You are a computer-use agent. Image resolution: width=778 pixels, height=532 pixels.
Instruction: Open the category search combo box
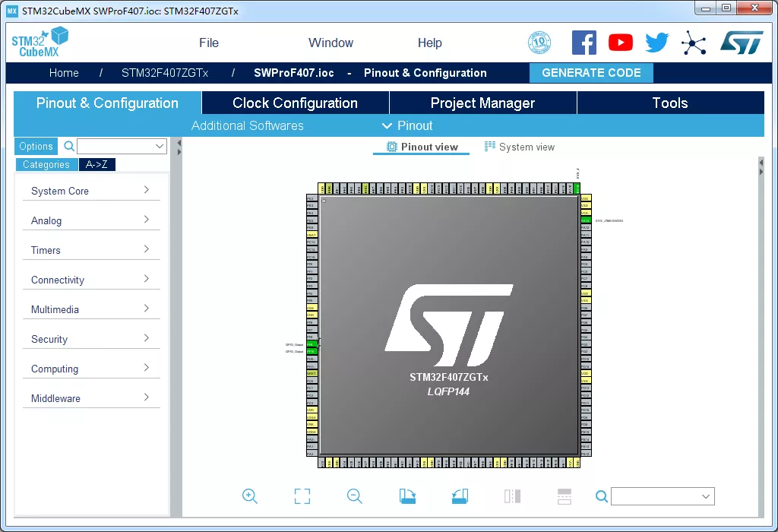tap(122, 147)
